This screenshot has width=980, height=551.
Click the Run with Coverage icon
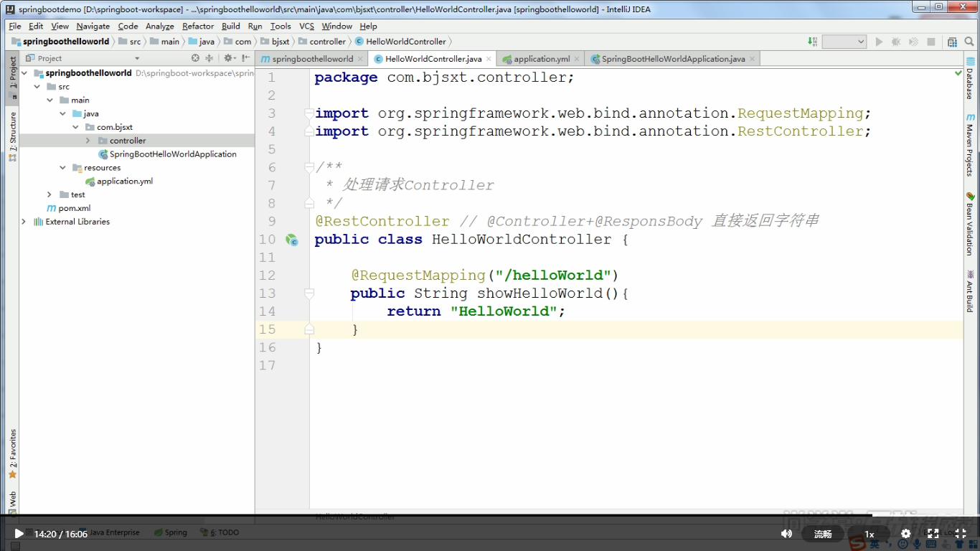coord(913,42)
